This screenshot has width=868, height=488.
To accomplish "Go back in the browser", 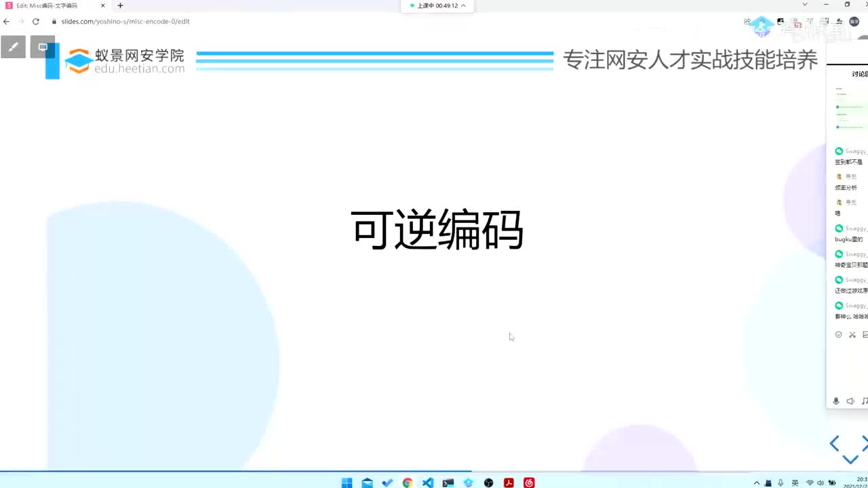I will point(7,21).
